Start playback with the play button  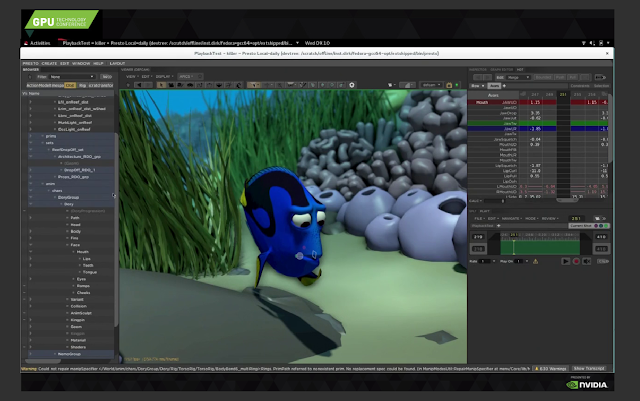[565, 261]
